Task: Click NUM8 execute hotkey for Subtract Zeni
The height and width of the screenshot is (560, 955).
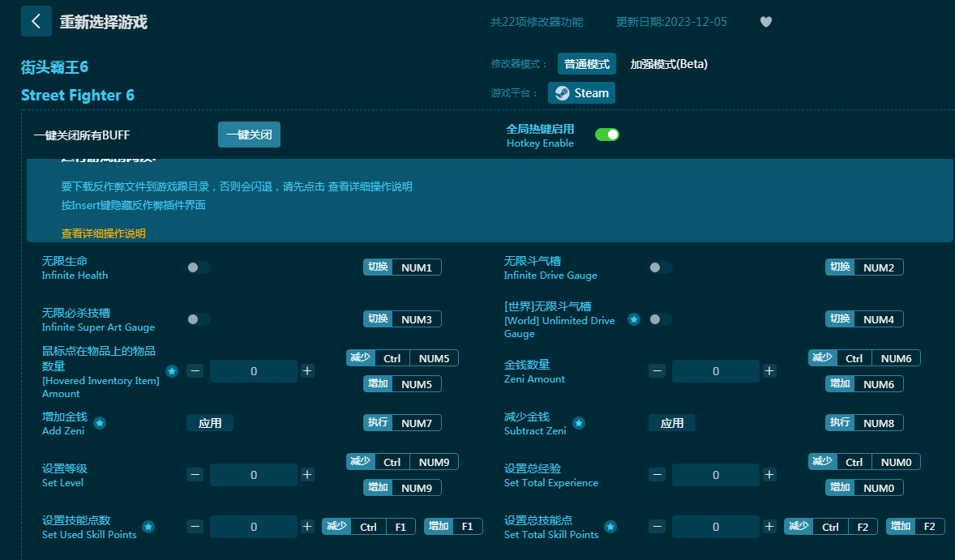Action: point(864,423)
